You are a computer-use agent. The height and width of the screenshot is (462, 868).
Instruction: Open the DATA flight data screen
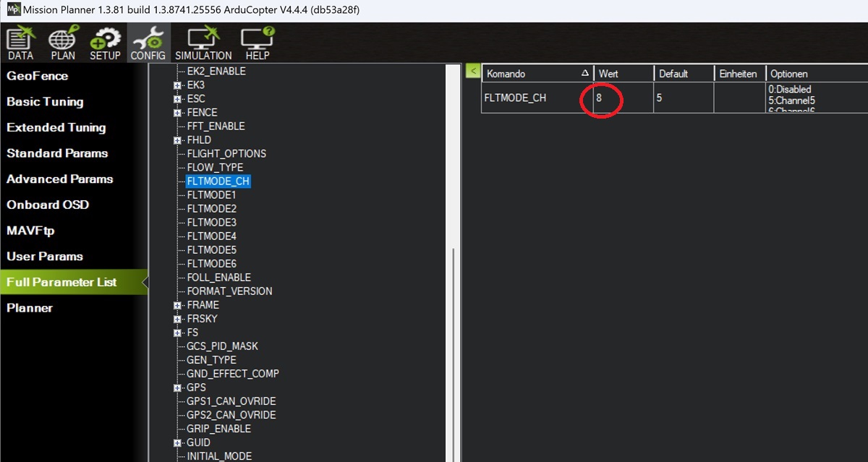(x=20, y=43)
